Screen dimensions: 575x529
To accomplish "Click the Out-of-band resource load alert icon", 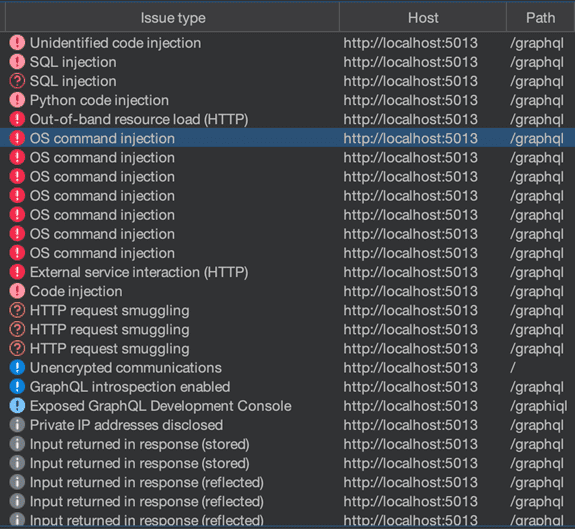I will tap(17, 119).
